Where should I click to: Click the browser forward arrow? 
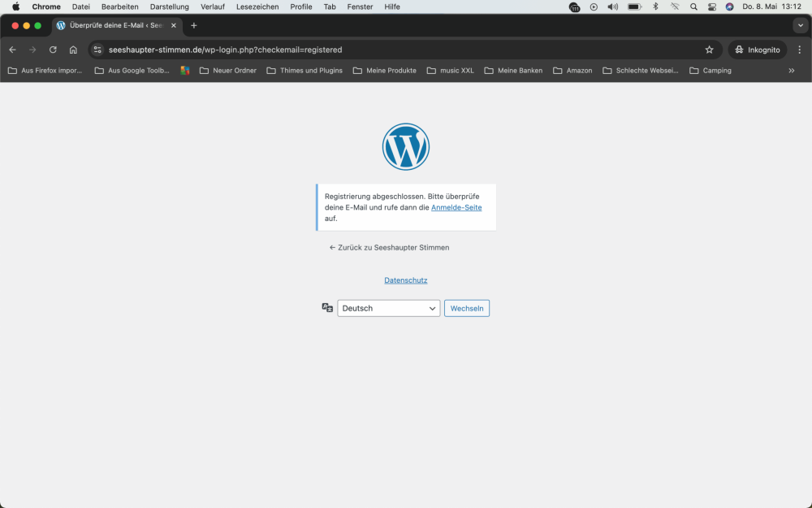tap(32, 50)
